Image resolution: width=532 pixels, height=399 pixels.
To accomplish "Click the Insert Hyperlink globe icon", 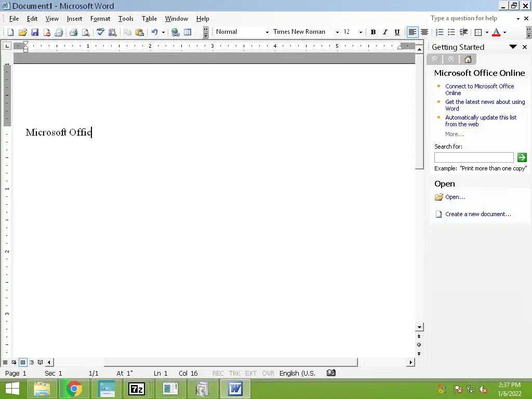I will coord(176,32).
